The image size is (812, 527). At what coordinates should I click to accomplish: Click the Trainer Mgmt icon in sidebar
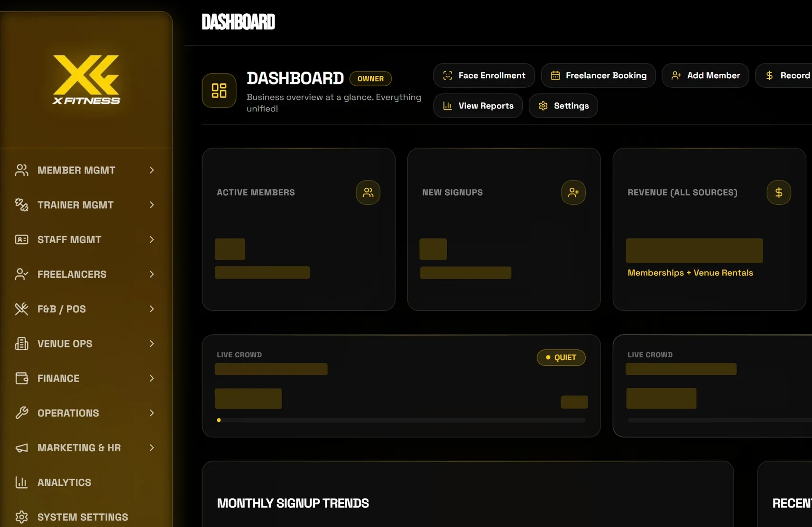tap(21, 205)
